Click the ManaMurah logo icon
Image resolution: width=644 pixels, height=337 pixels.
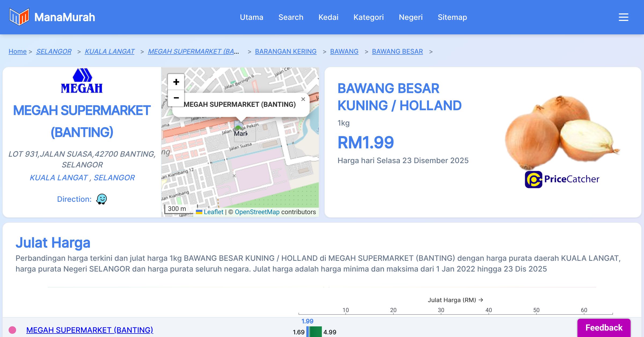coord(19,17)
